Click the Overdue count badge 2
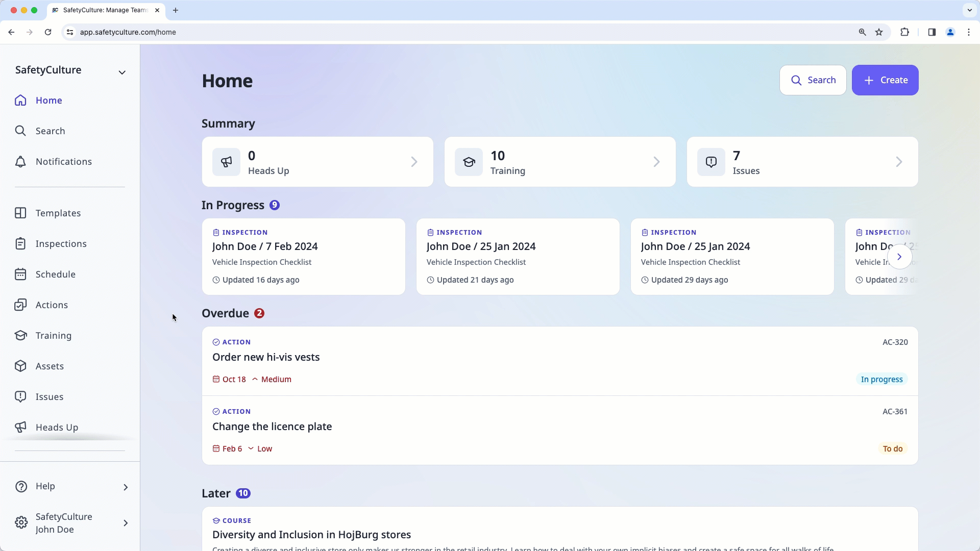980x551 pixels. (259, 313)
